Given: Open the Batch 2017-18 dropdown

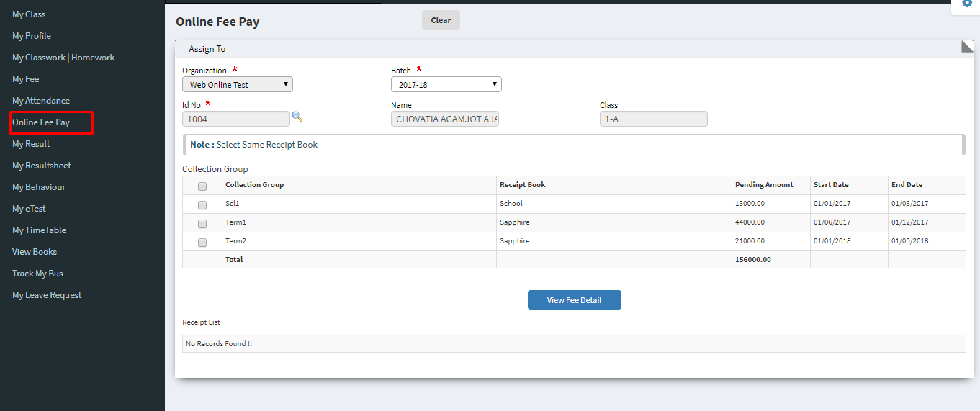Looking at the screenshot, I should tap(446, 84).
